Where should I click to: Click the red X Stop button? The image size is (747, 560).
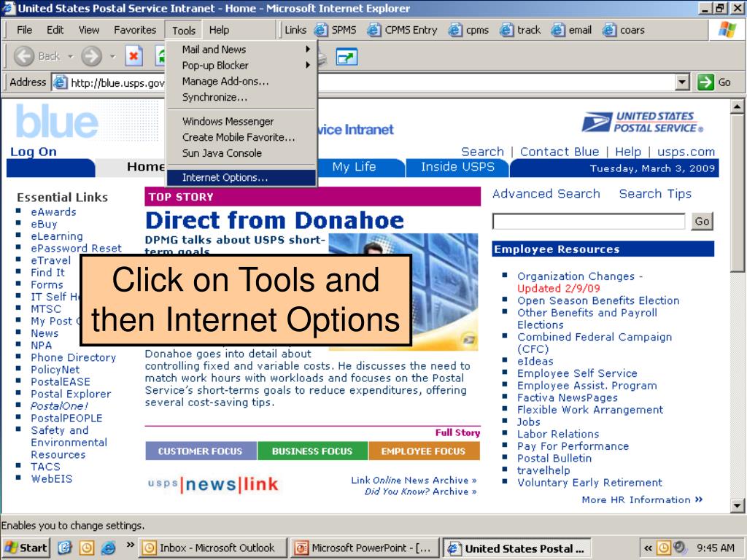tap(134, 56)
